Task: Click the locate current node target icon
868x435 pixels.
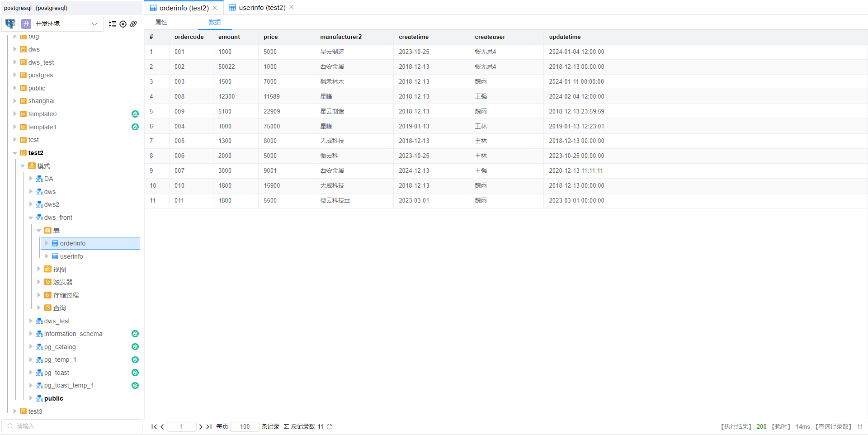Action: [123, 24]
